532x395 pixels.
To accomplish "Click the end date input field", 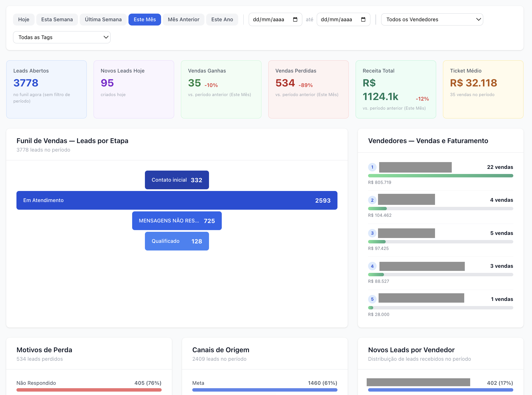I will click(x=343, y=20).
